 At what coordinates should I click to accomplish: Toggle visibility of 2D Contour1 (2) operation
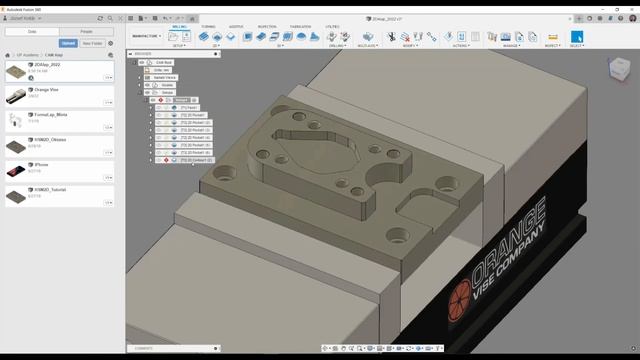tap(159, 160)
